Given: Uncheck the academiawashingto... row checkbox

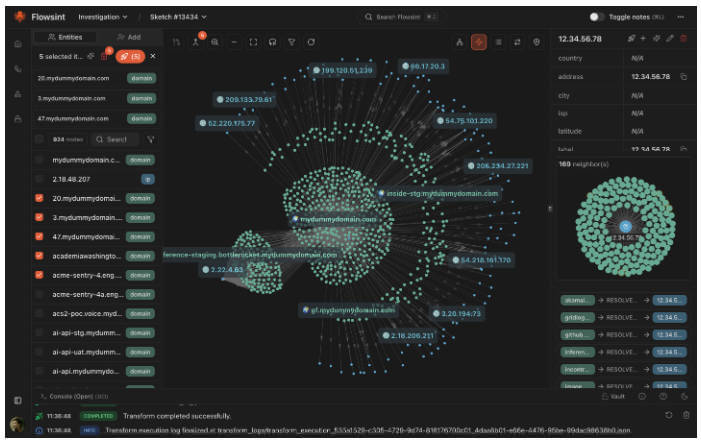Looking at the screenshot, I should tap(39, 256).
